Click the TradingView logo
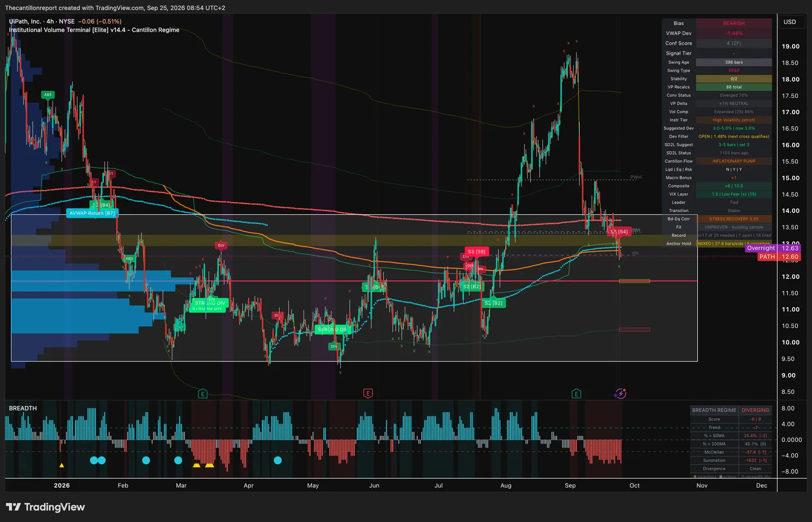Screen dimensions: 812x522 (x=45, y=507)
